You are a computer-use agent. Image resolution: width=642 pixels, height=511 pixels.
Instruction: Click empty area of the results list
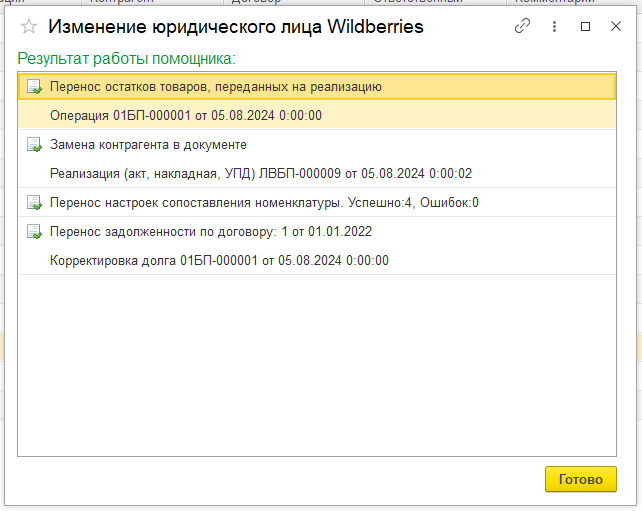[x=317, y=364]
